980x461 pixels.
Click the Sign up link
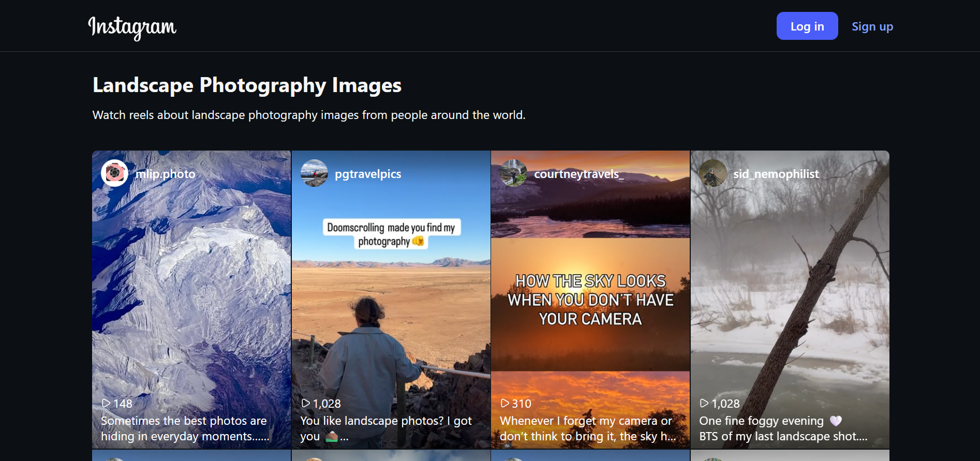pos(872,26)
